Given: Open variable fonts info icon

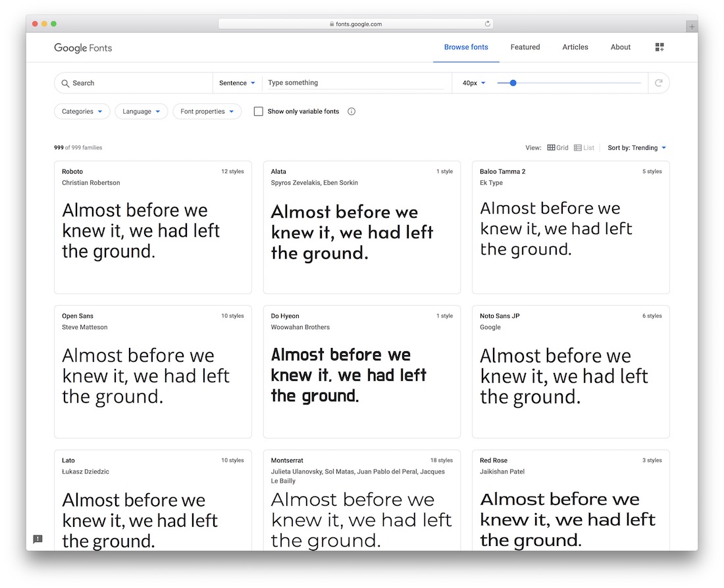Looking at the screenshot, I should click(x=351, y=111).
